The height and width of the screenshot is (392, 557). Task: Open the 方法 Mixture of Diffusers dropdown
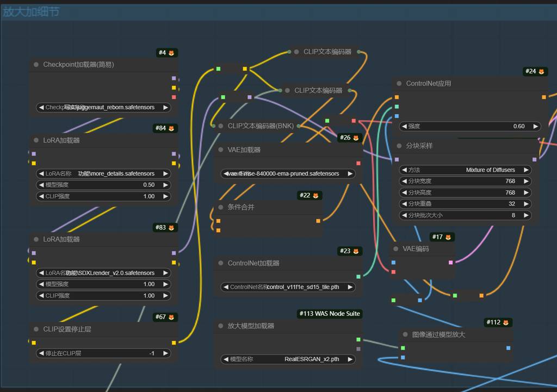(465, 170)
